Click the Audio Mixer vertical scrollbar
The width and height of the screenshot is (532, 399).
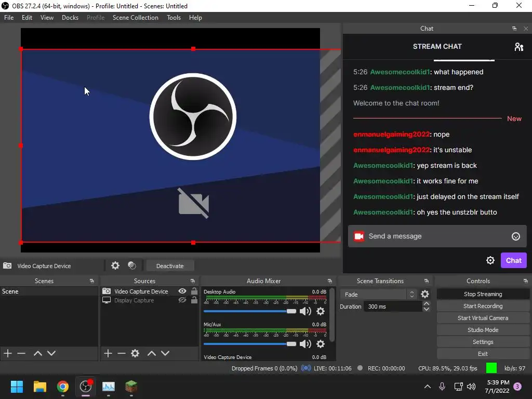click(332, 315)
